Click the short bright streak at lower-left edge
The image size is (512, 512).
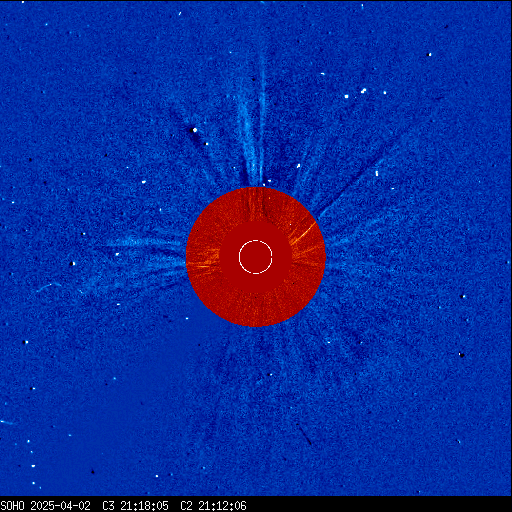coord(7,423)
